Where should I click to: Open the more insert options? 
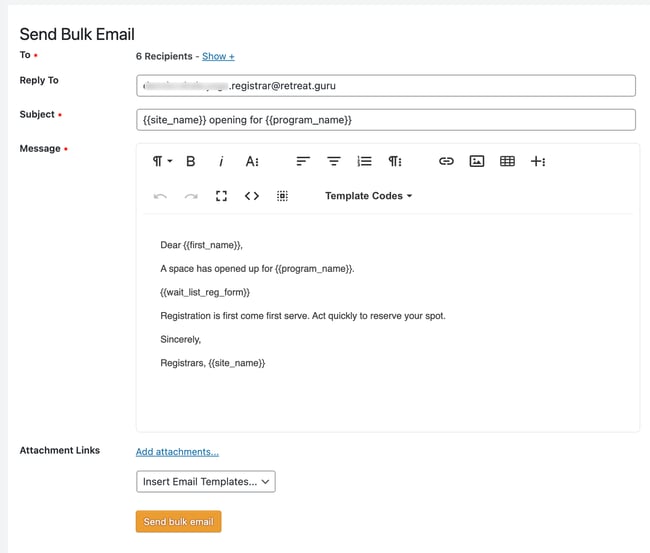[538, 161]
